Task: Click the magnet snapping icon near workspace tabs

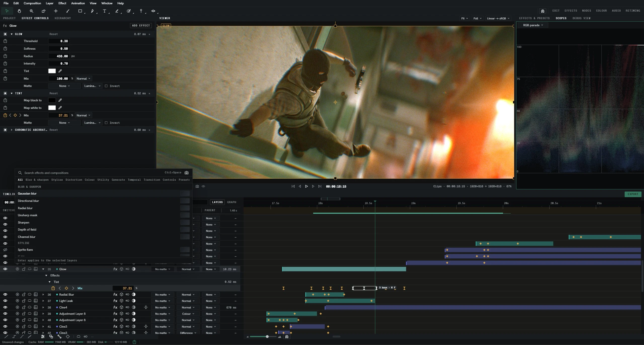Action: pyautogui.click(x=543, y=11)
